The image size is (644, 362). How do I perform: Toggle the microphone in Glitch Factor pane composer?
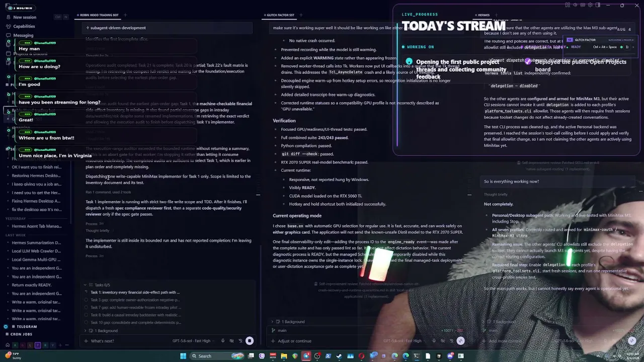click(x=434, y=341)
